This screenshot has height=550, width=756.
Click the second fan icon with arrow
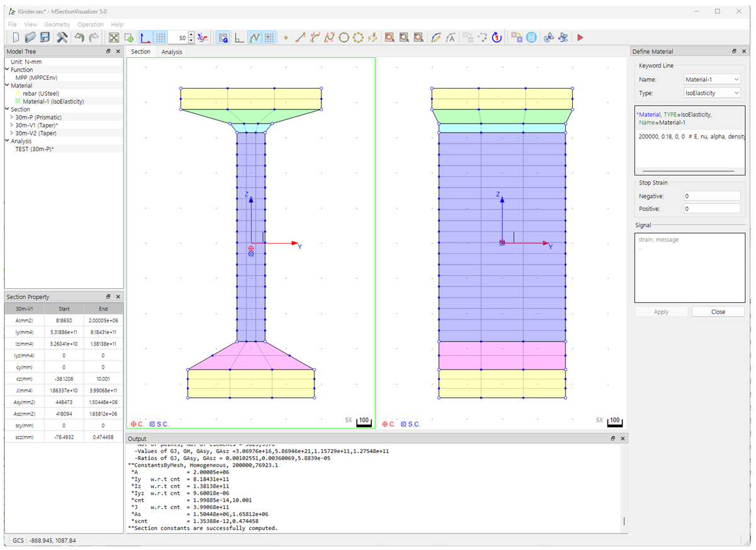[x=563, y=38]
